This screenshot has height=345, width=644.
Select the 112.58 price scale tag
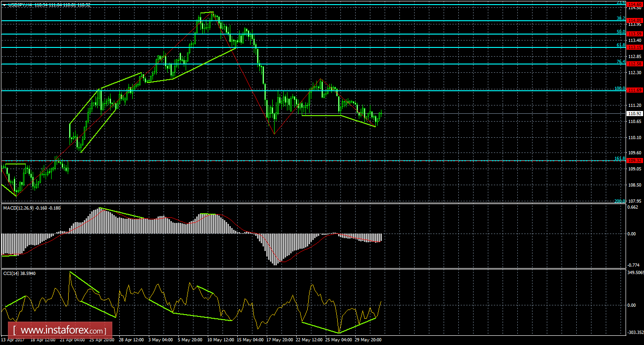click(x=634, y=64)
